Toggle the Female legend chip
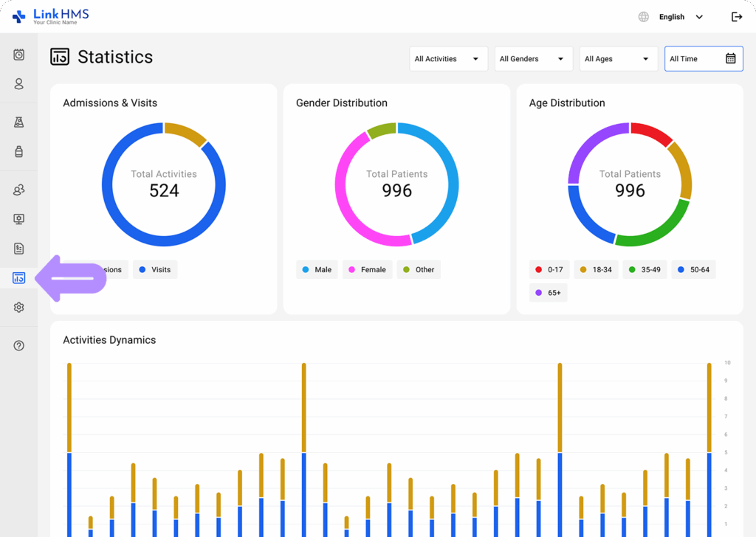756x537 pixels. [x=367, y=269]
